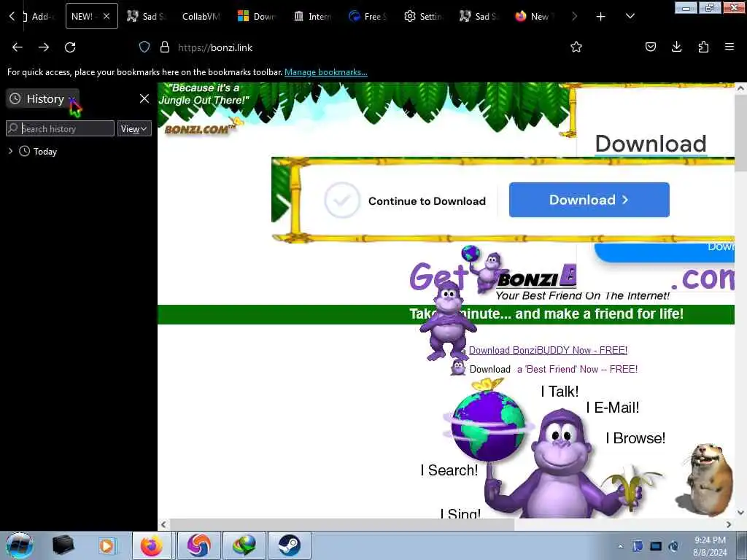Open Download BonziBUDDY Now - FREE! link

click(x=548, y=350)
